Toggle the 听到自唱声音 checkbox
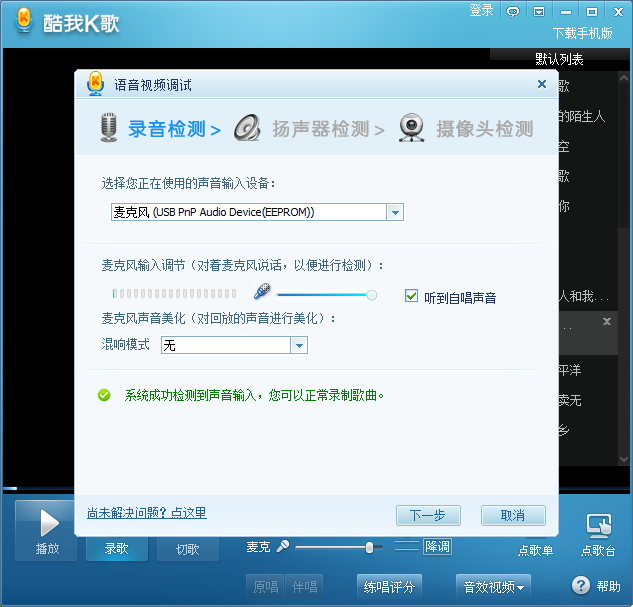Screen dimensions: 633x607 (411, 296)
